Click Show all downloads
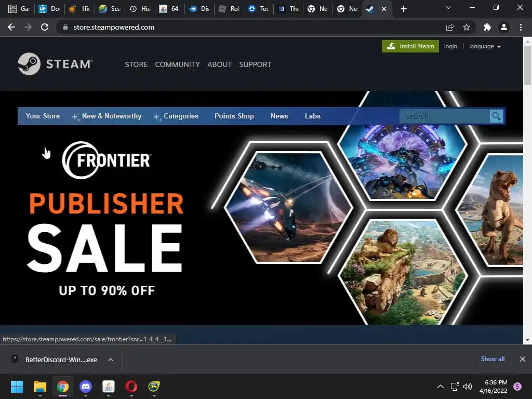Viewport: 532px width, 399px height. (x=493, y=359)
